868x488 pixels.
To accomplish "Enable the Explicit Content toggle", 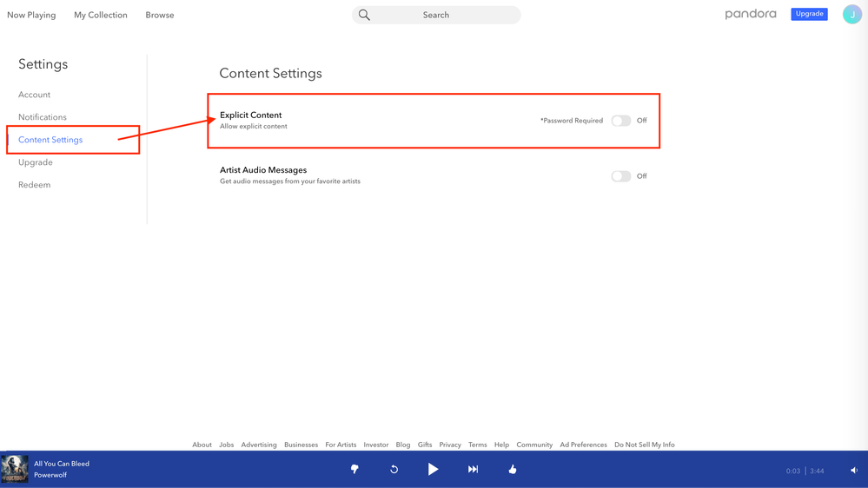I will (x=620, y=121).
